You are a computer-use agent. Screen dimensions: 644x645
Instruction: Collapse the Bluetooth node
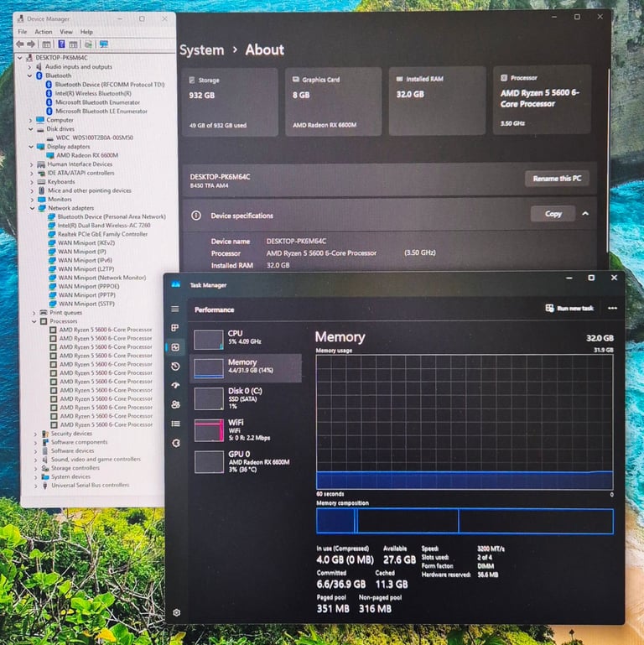[29, 75]
